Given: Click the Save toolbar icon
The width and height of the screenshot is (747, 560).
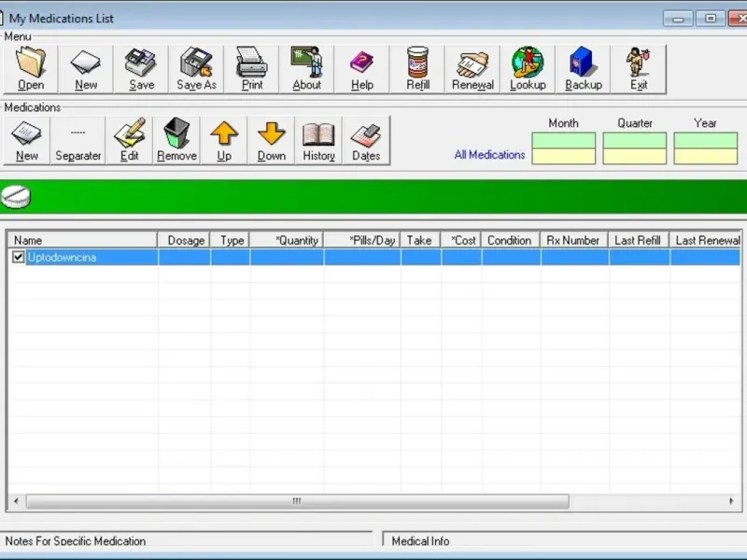Looking at the screenshot, I should (x=142, y=69).
